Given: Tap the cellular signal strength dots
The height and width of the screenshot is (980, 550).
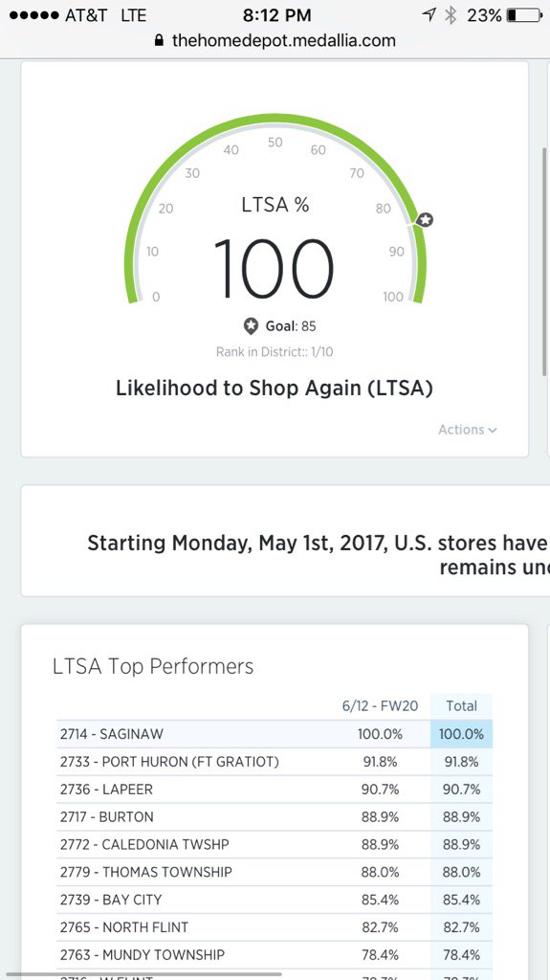Looking at the screenshot, I should click(x=34, y=15).
